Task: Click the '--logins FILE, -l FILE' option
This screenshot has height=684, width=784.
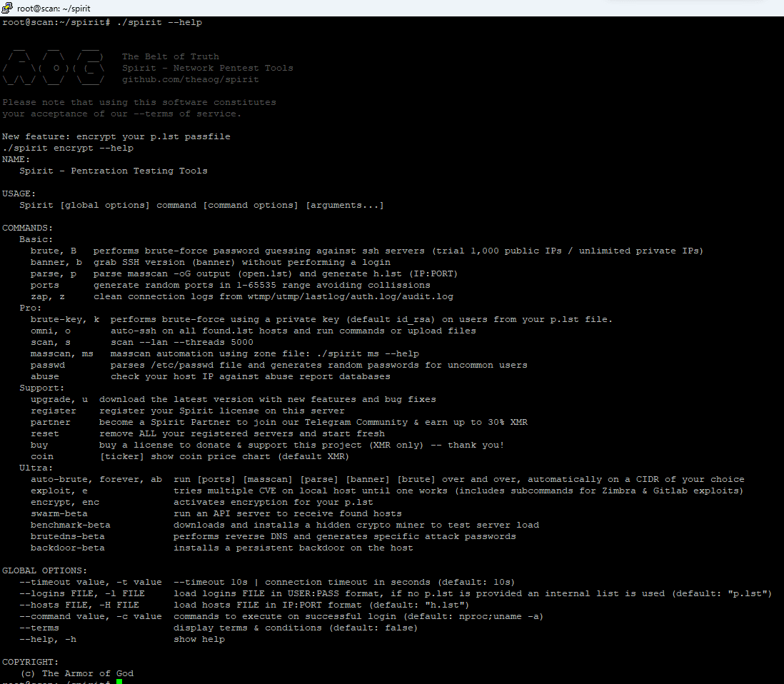Action: click(82, 593)
